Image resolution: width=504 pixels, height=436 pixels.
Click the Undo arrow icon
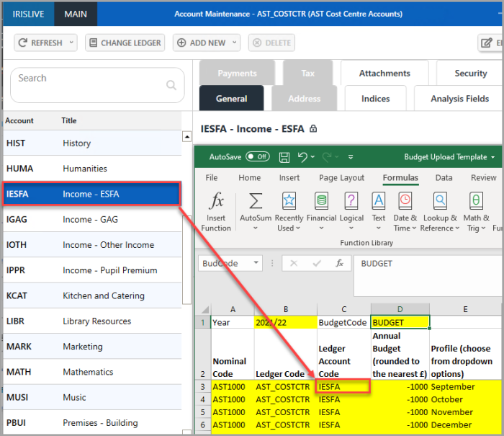302,156
